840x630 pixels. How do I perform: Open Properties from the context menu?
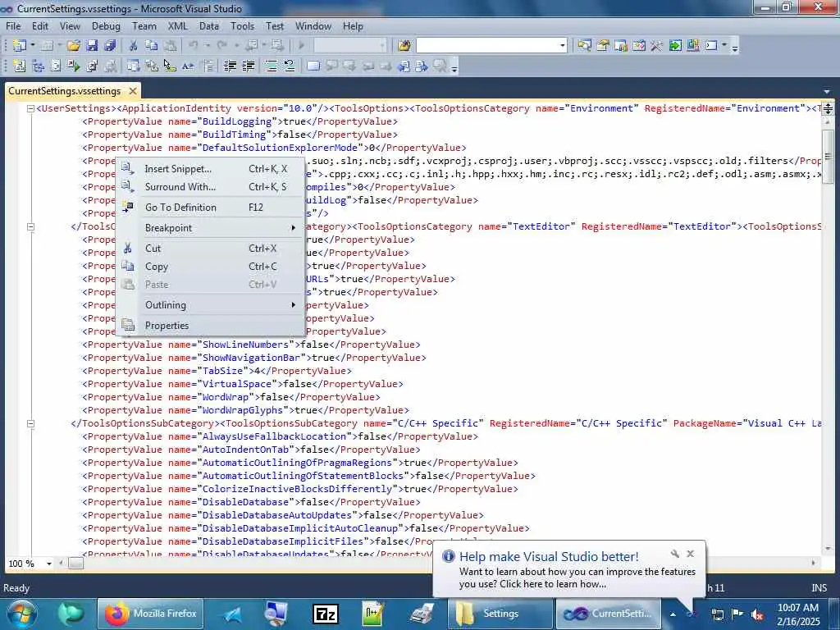[211, 325]
